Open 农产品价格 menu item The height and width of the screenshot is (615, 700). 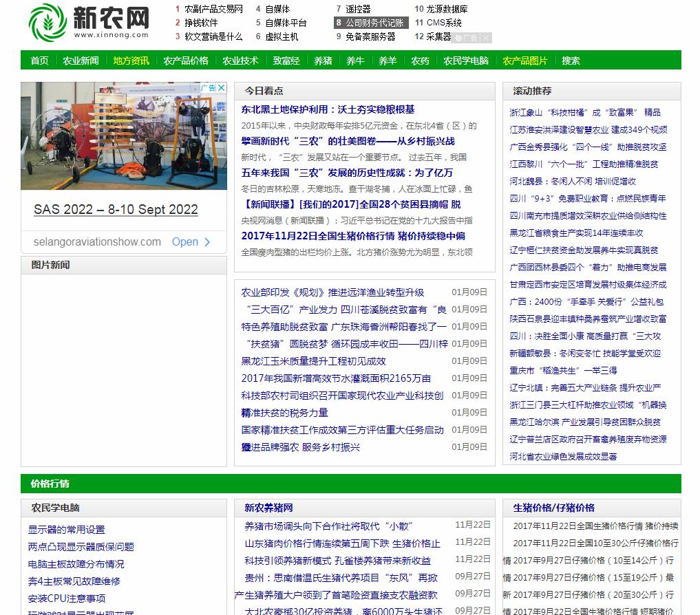[x=186, y=61]
